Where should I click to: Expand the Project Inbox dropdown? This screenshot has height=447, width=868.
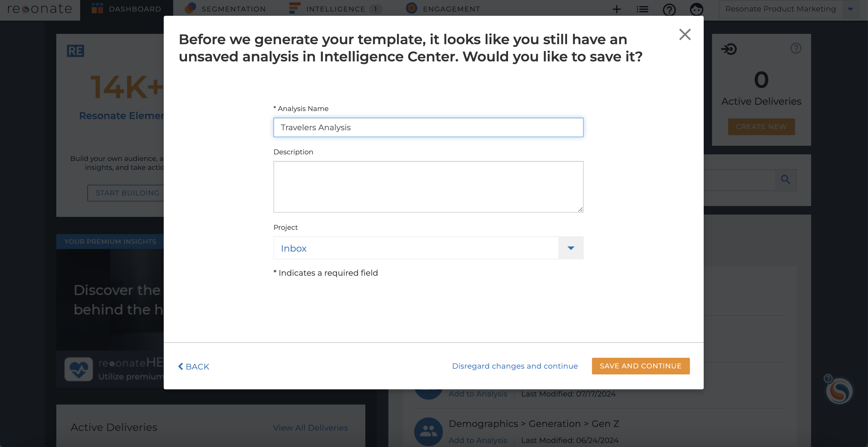[571, 248]
